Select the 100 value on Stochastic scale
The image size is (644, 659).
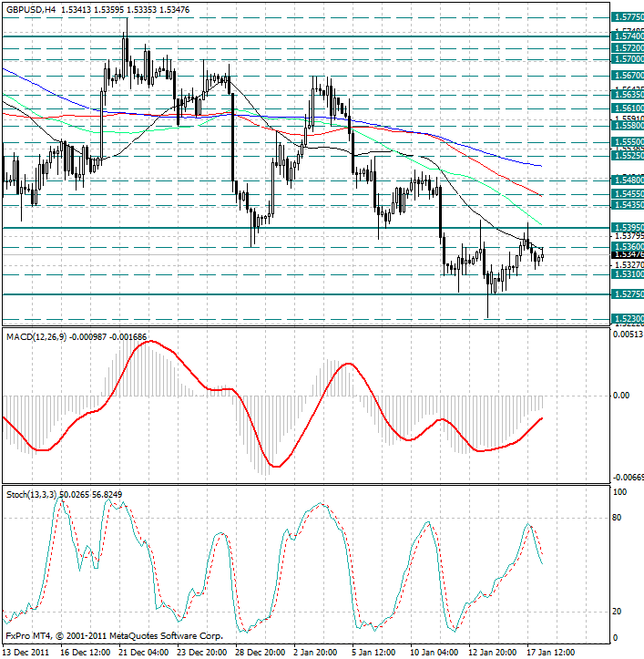pyautogui.click(x=619, y=492)
